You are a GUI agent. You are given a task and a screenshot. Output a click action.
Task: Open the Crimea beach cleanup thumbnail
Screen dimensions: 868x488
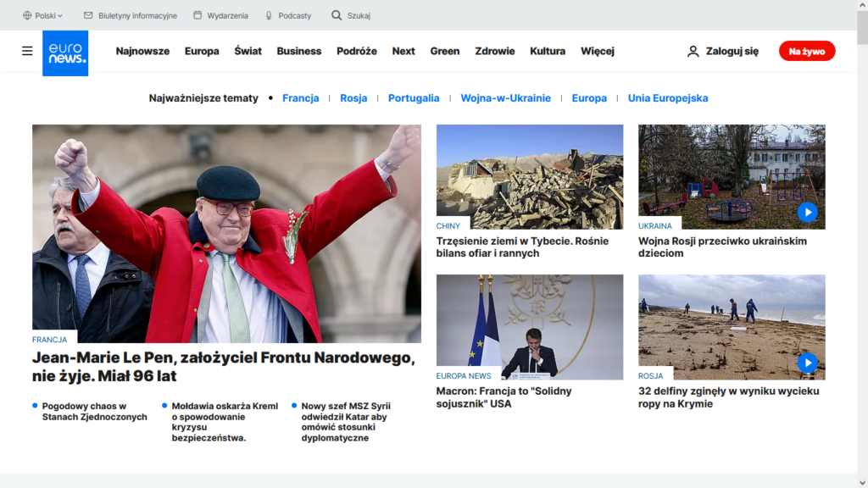732,327
